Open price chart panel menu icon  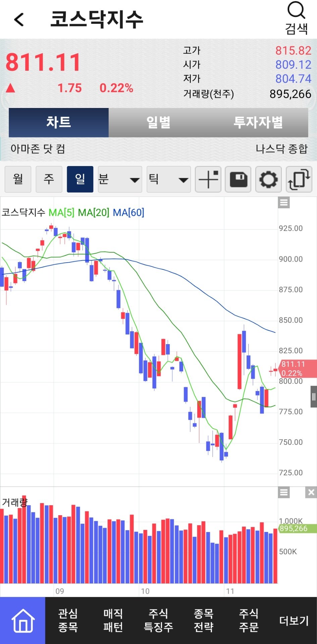[x=284, y=203]
